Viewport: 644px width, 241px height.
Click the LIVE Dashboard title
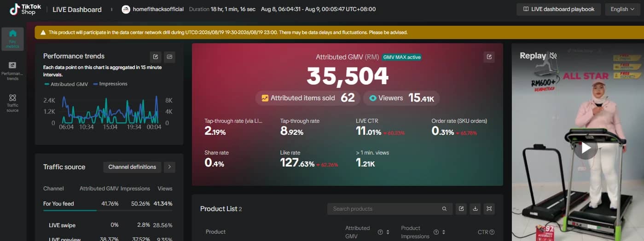[x=77, y=9]
